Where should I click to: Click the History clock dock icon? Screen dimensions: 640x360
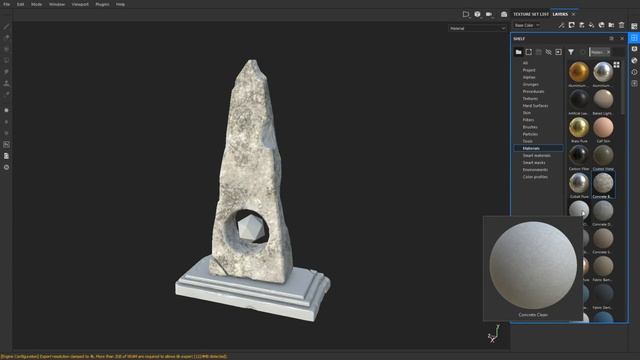click(634, 72)
